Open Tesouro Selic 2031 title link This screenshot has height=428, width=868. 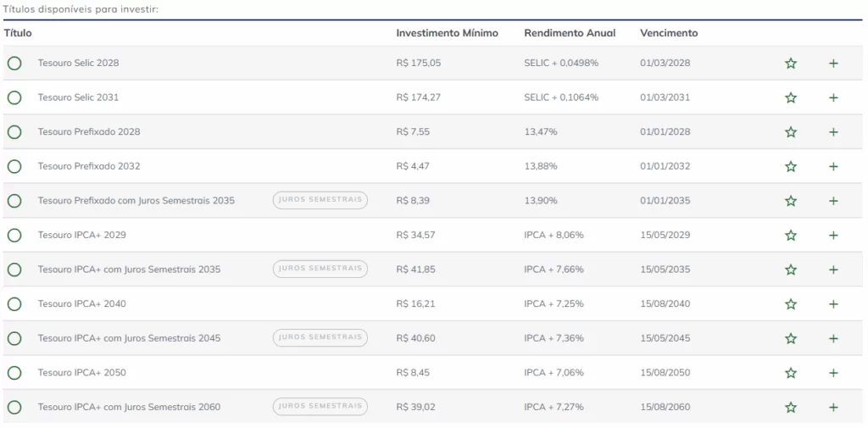(78, 97)
